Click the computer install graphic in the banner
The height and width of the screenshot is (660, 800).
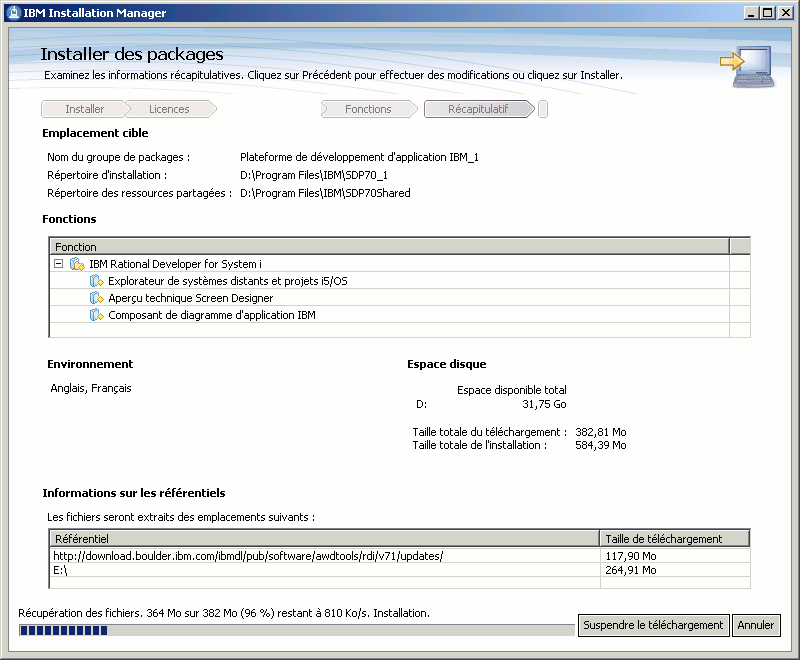(x=748, y=67)
